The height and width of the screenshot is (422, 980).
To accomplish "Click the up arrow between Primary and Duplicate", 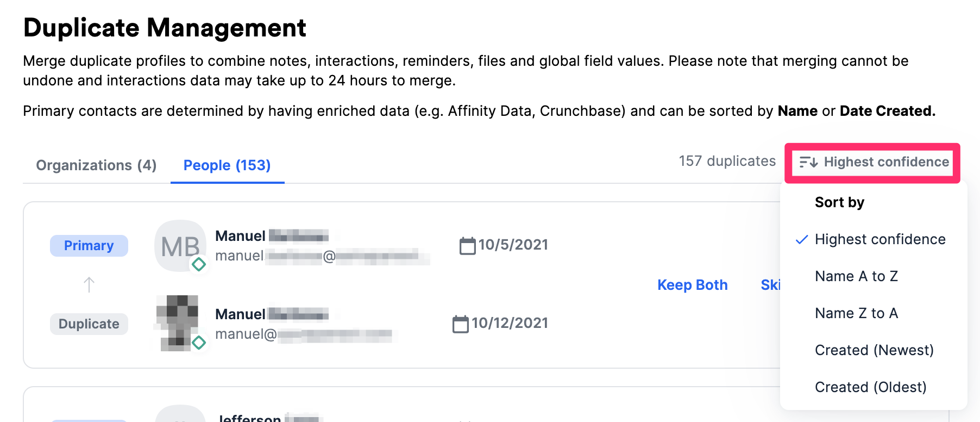I will click(89, 284).
